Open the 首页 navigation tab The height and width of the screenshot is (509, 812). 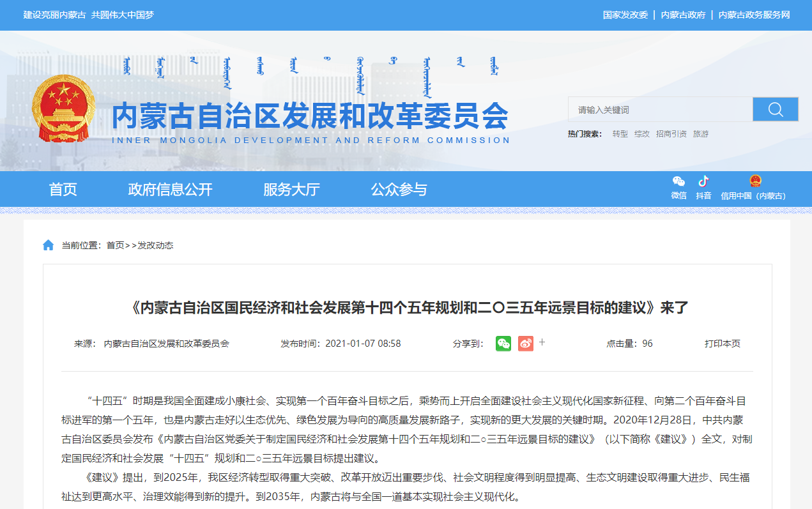tap(63, 190)
